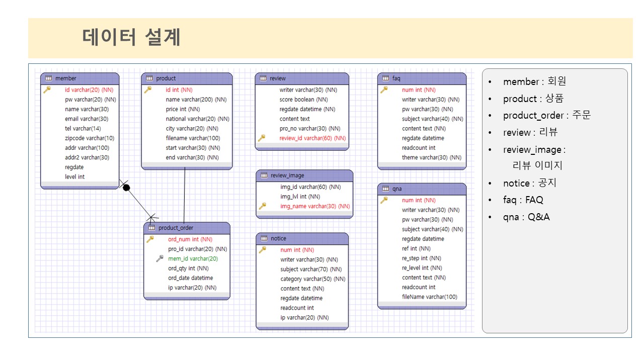
Task: Click the key icon beside ord_num
Action: coord(150,239)
